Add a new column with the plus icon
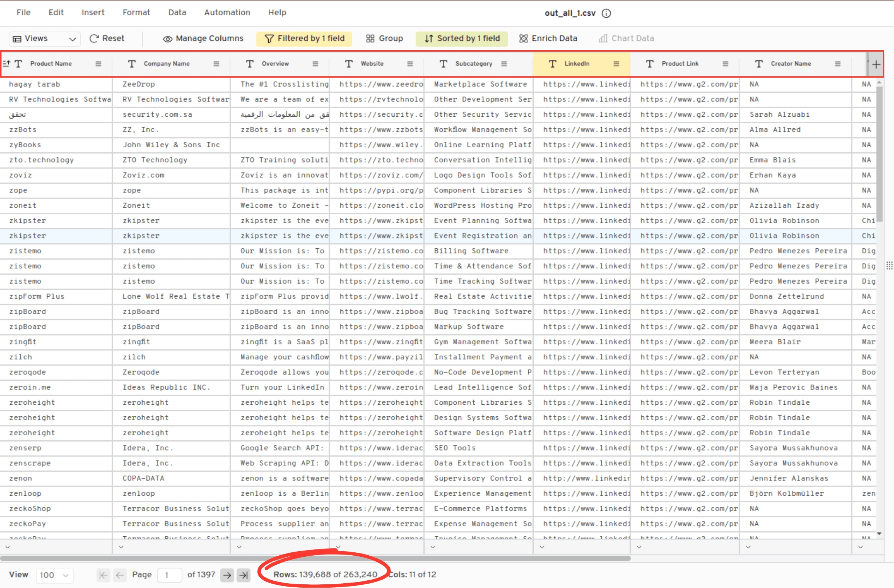Image resolution: width=894 pixels, height=588 pixels. click(875, 64)
